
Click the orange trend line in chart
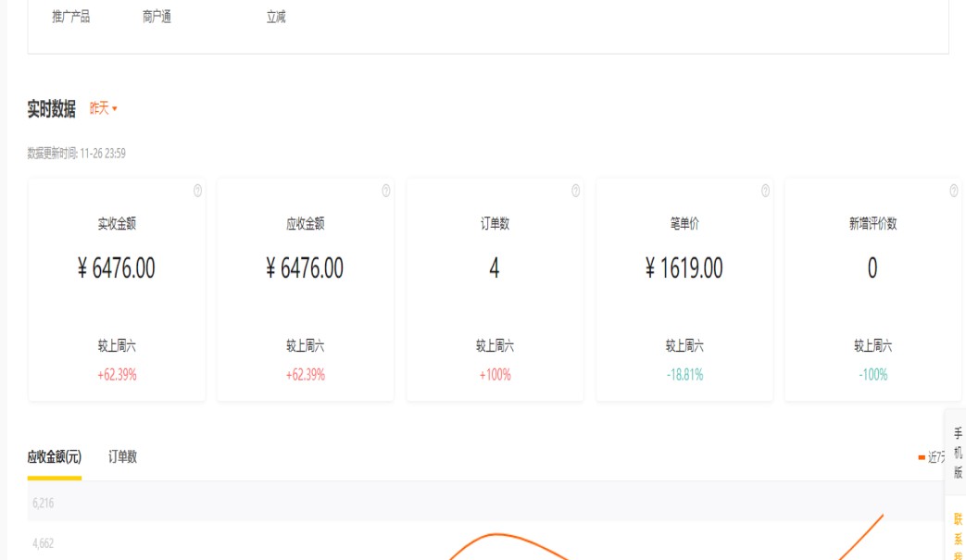(500, 535)
